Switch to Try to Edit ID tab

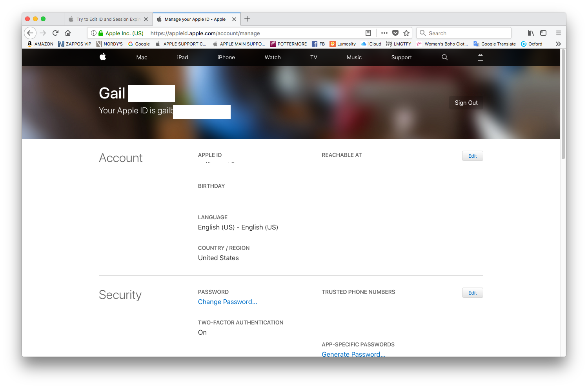(108, 19)
